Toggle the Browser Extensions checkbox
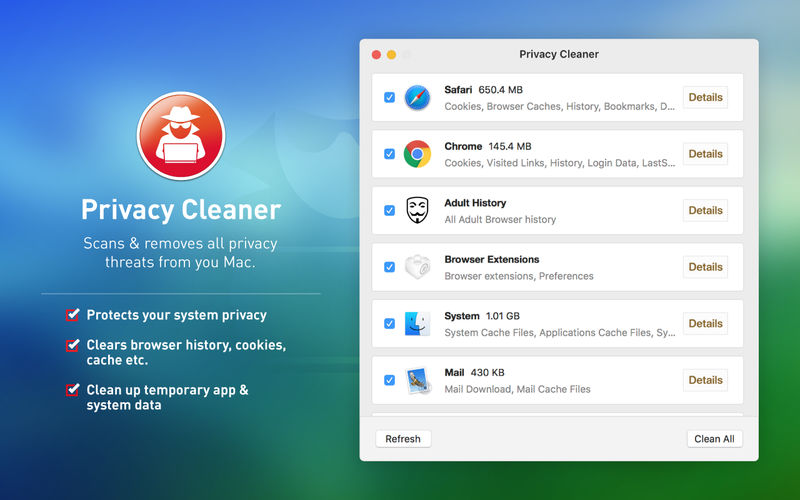Viewport: 800px width, 500px height. click(389, 267)
